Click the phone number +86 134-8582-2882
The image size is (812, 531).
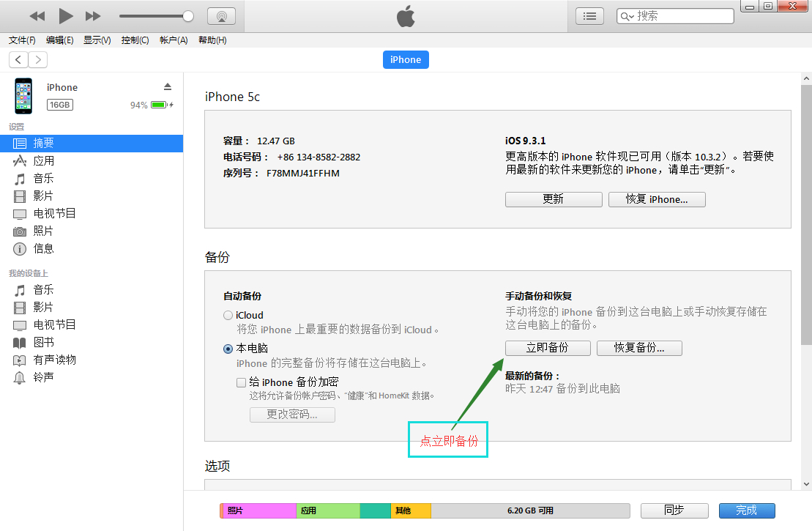point(319,157)
